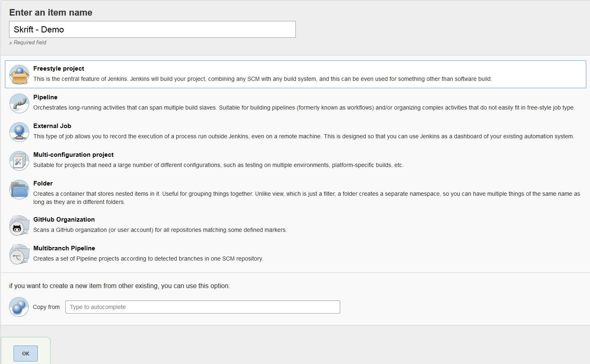Click the External Job monitor icon
Viewport: 590px width, 364px height.
click(19, 132)
